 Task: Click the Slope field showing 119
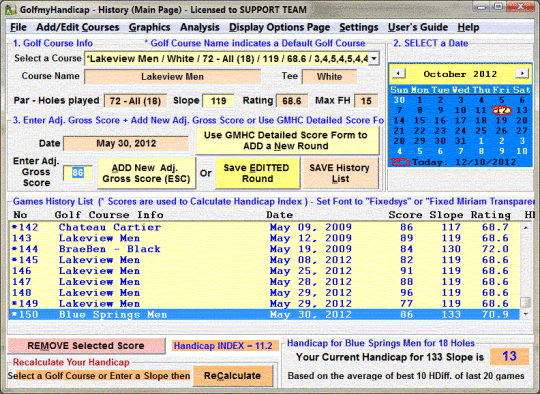(218, 101)
